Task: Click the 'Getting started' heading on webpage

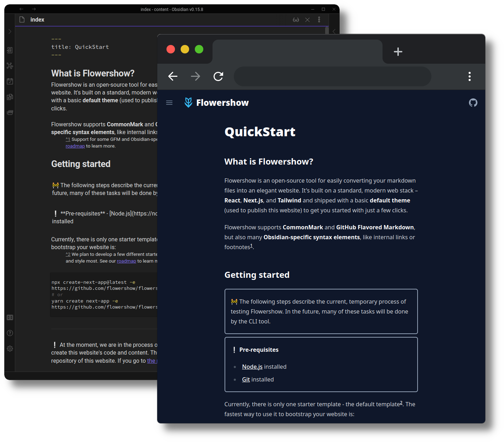Action: pyautogui.click(x=257, y=275)
